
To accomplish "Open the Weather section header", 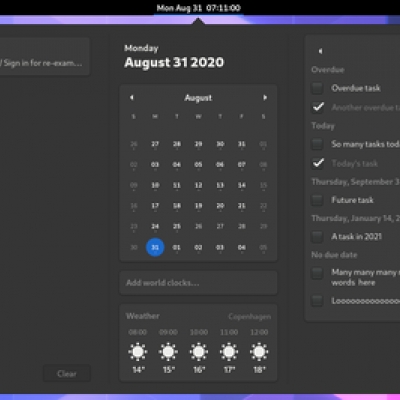I will [x=143, y=316].
